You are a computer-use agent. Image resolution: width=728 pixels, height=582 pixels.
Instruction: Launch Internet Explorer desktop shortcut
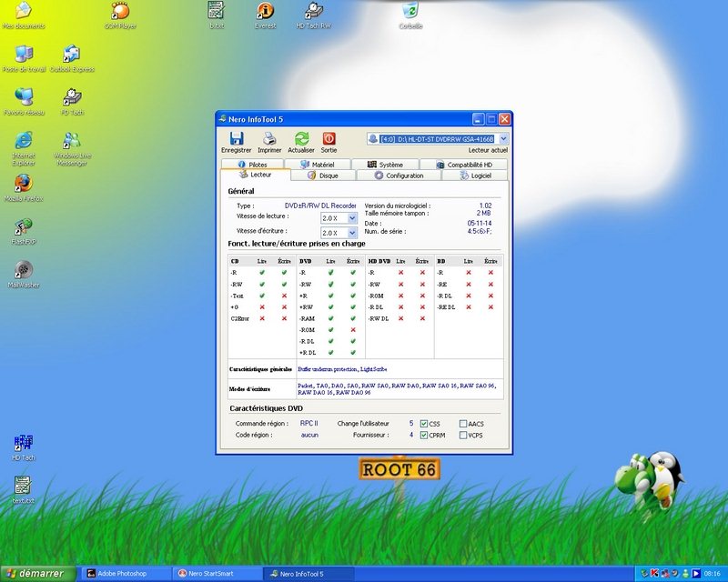tap(24, 148)
